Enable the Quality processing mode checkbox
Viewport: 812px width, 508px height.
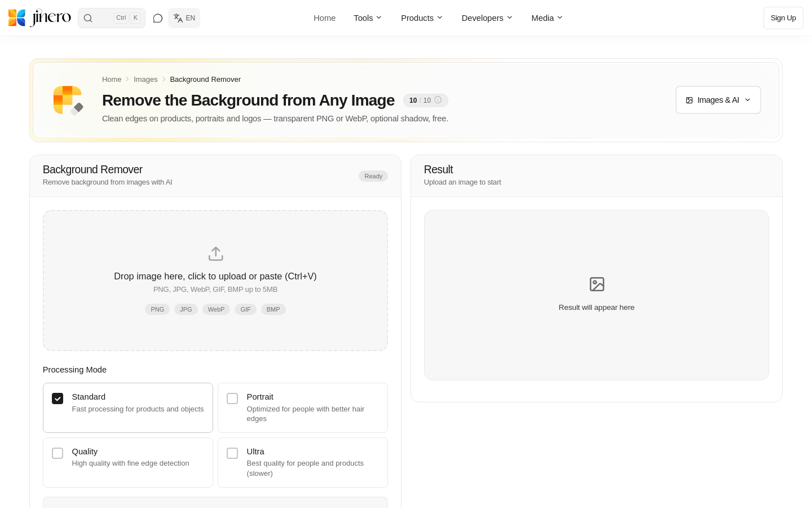point(58,453)
